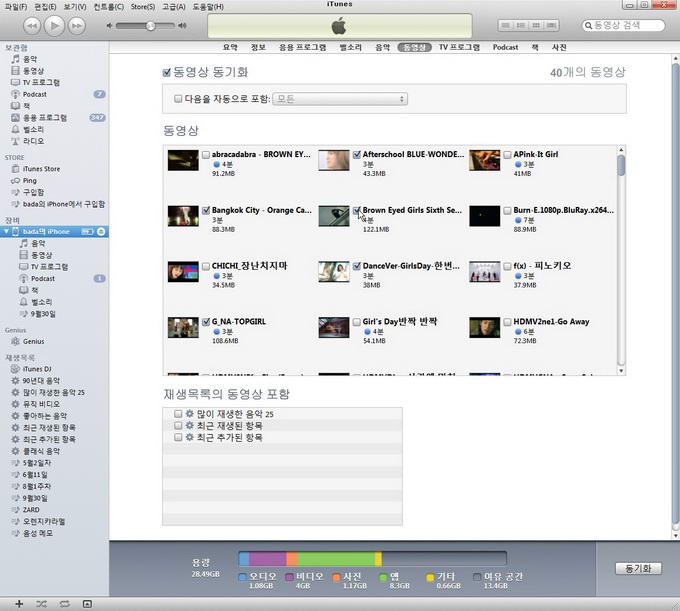
Task: Open the 보기(V) menu
Action: point(75,7)
